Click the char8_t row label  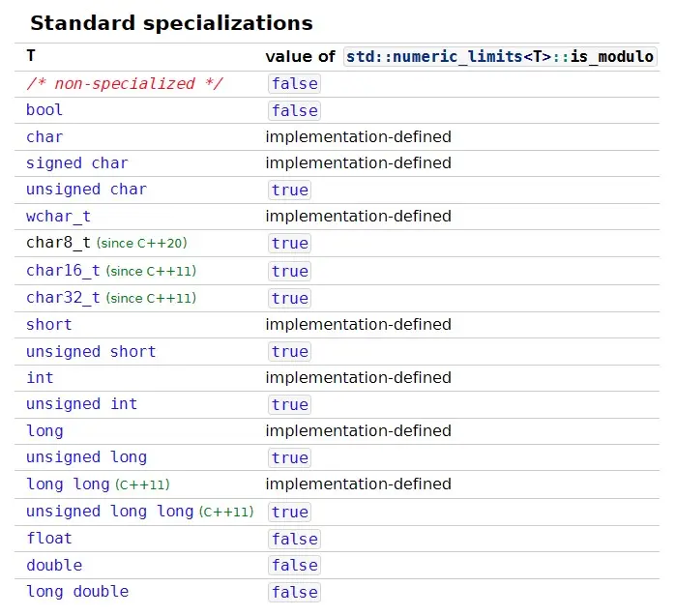[x=58, y=243]
